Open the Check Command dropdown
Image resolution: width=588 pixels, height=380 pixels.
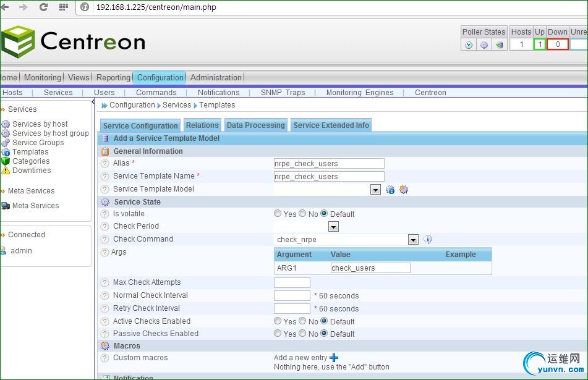413,240
